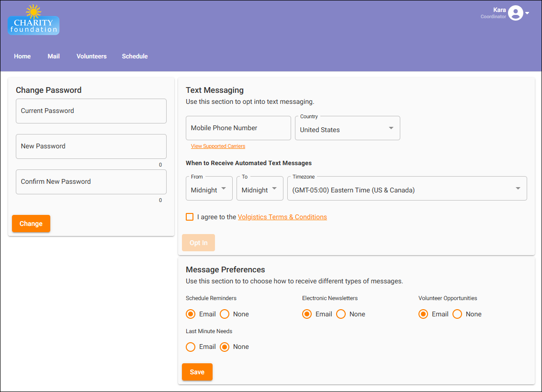Click the profile dropdown caret next to avatar
Screen dimensions: 542x392
[x=527, y=13]
